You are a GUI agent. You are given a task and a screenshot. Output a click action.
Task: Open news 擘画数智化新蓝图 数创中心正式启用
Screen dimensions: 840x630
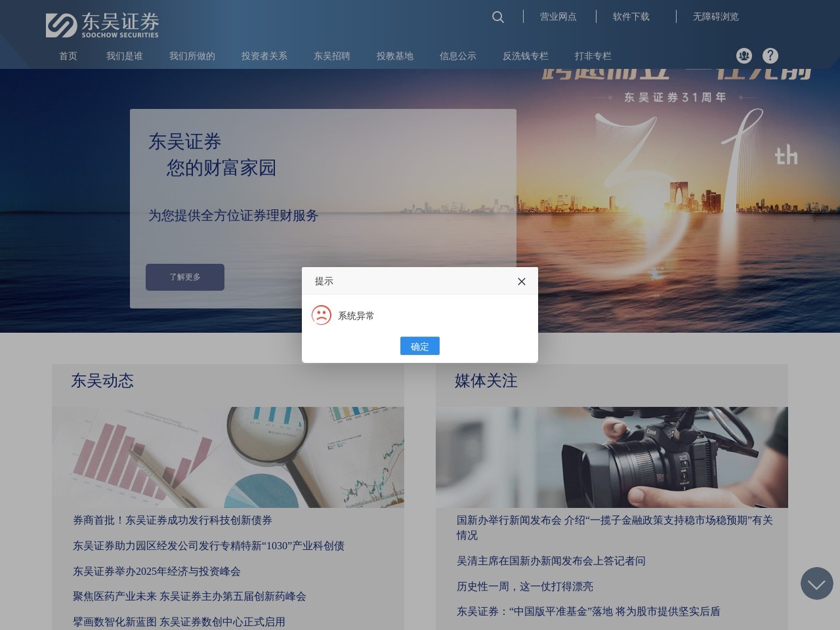pos(179,621)
